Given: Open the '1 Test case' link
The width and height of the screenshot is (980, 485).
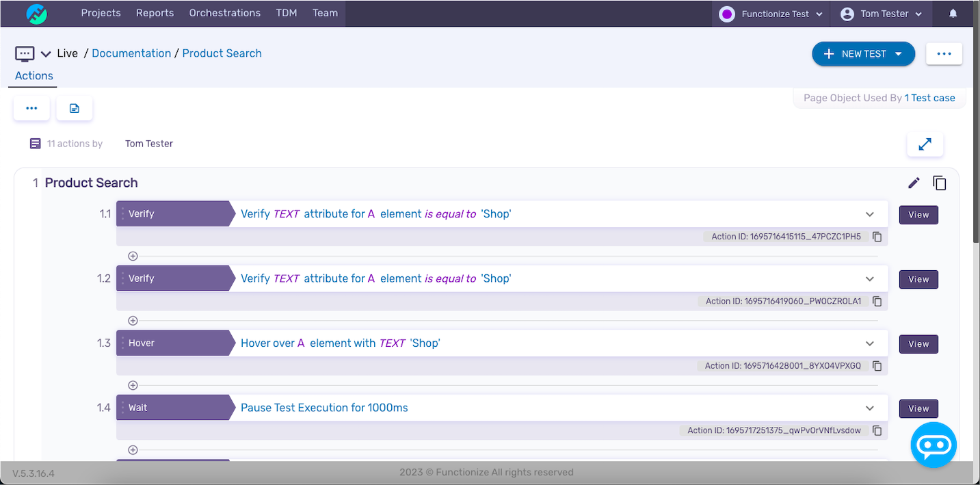Looking at the screenshot, I should click(x=929, y=98).
